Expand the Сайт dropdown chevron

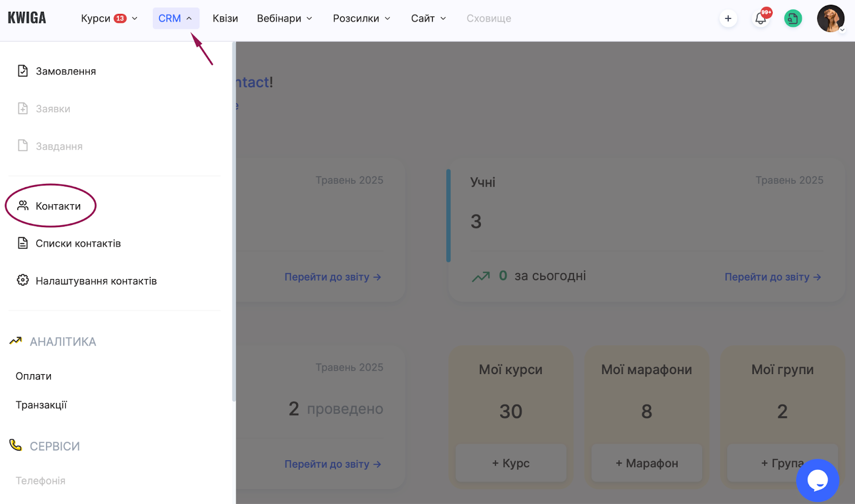click(443, 19)
